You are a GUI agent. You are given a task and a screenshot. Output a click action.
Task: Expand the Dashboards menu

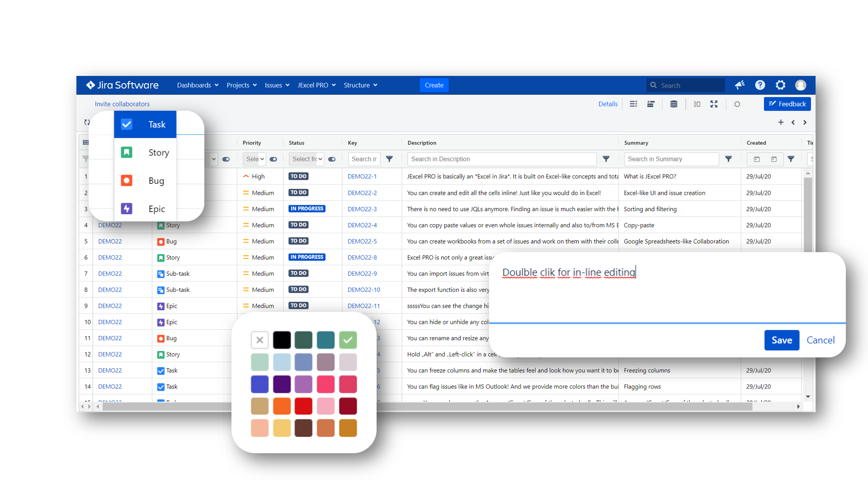click(x=198, y=85)
